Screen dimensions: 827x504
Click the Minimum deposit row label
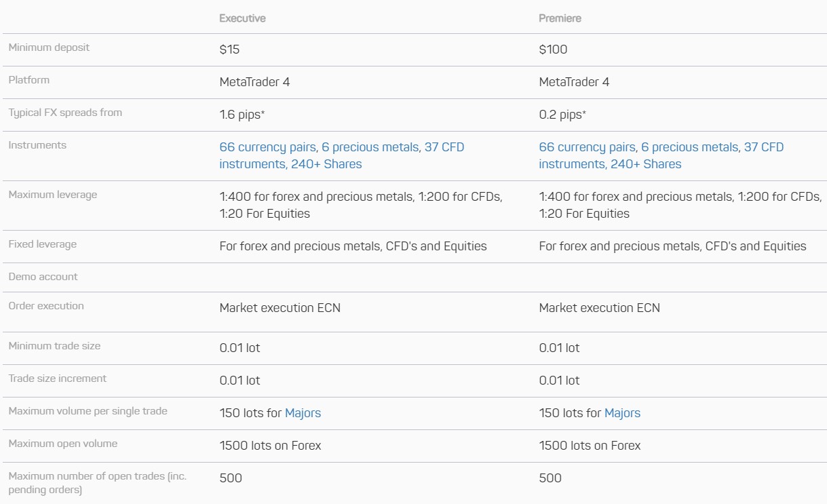coord(49,47)
